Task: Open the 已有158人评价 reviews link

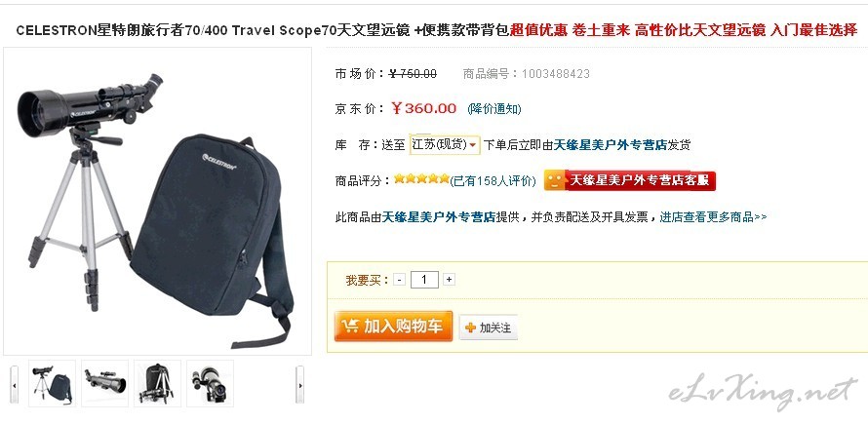Action: click(x=493, y=180)
